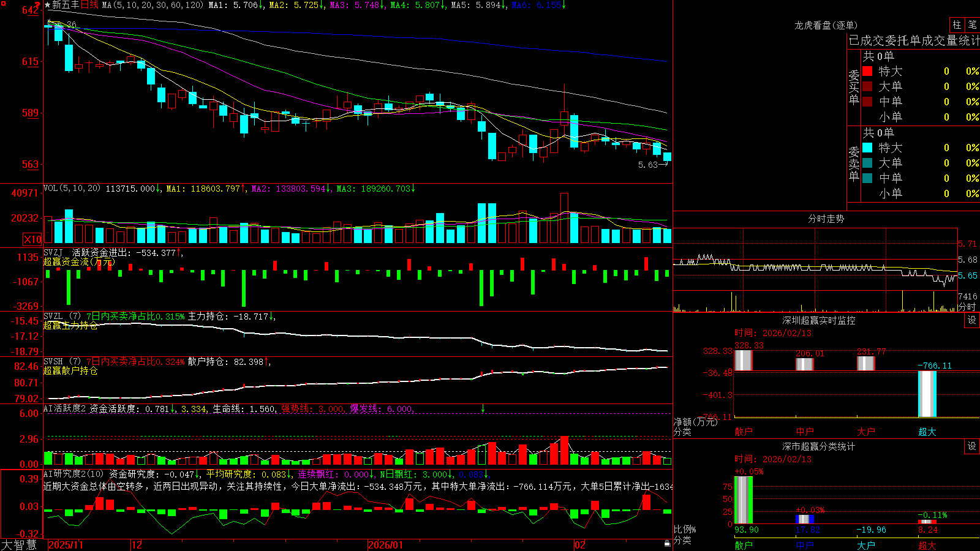Click the red question mark icon near 642
Viewport: 980px width, 551px height.
37,6
